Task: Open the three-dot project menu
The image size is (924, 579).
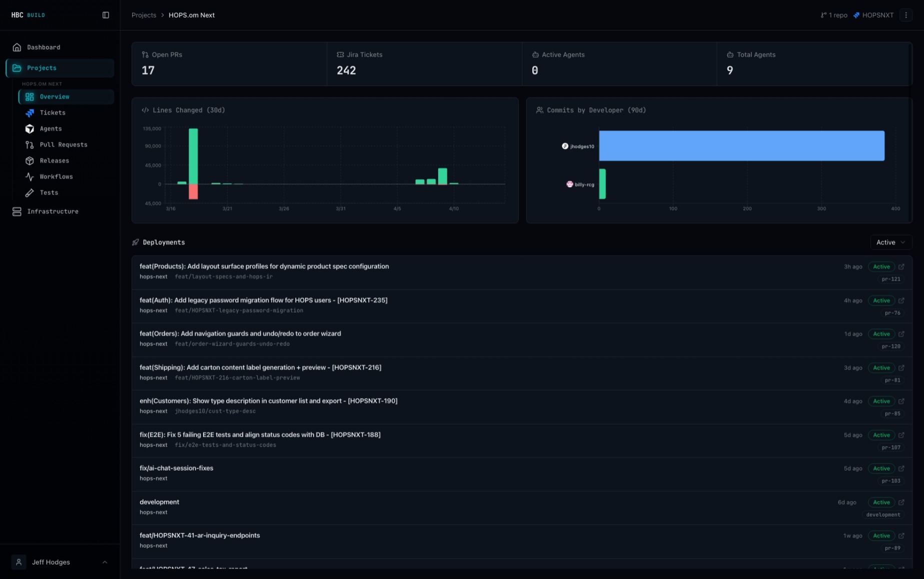Action: (906, 15)
